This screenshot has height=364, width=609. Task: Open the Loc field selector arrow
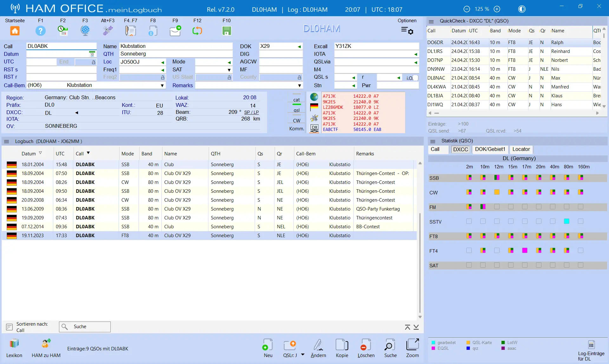tap(162, 62)
